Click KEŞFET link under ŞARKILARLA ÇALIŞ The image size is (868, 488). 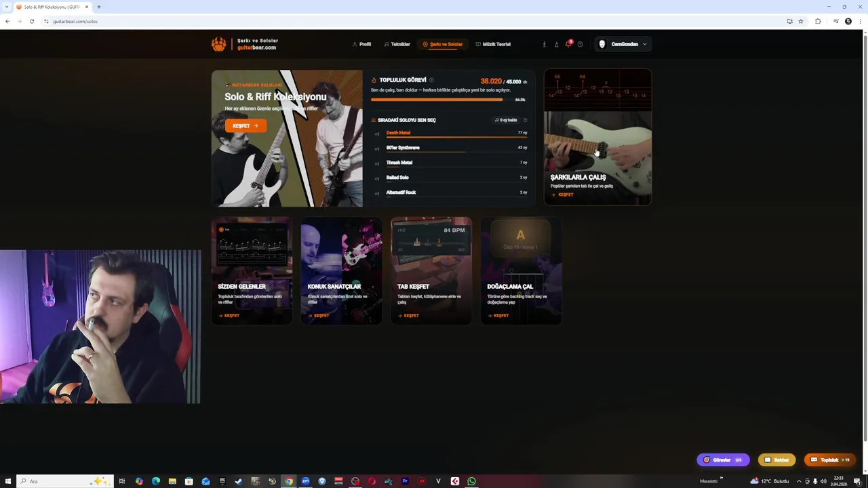pos(562,195)
